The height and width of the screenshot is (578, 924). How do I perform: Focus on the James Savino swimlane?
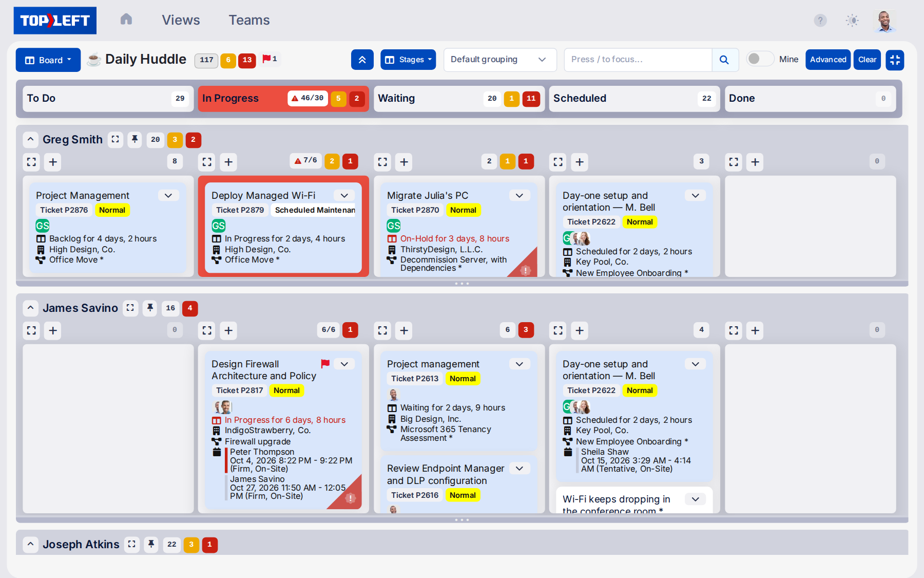(x=130, y=308)
